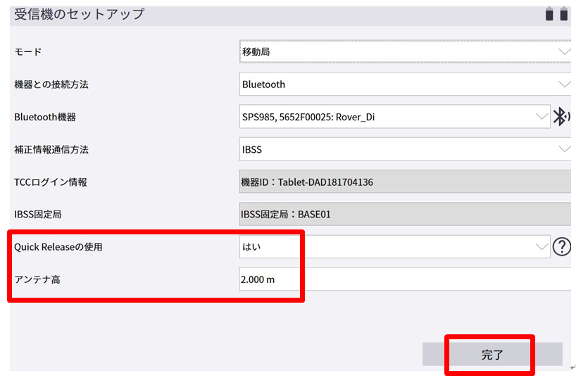Click the アンテナ高 field showing 2.000 m

405,279
